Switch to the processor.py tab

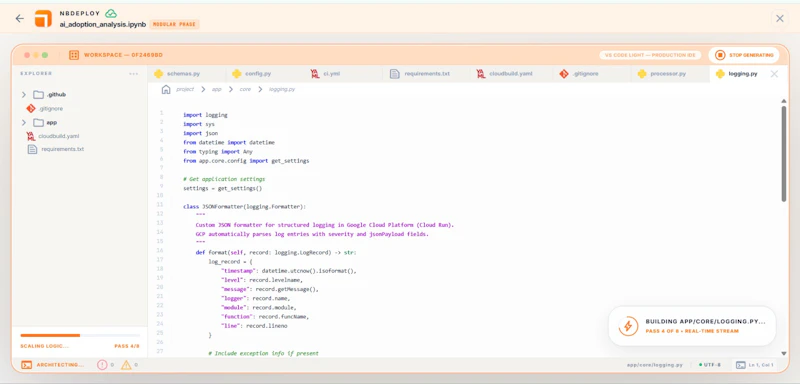click(x=669, y=74)
